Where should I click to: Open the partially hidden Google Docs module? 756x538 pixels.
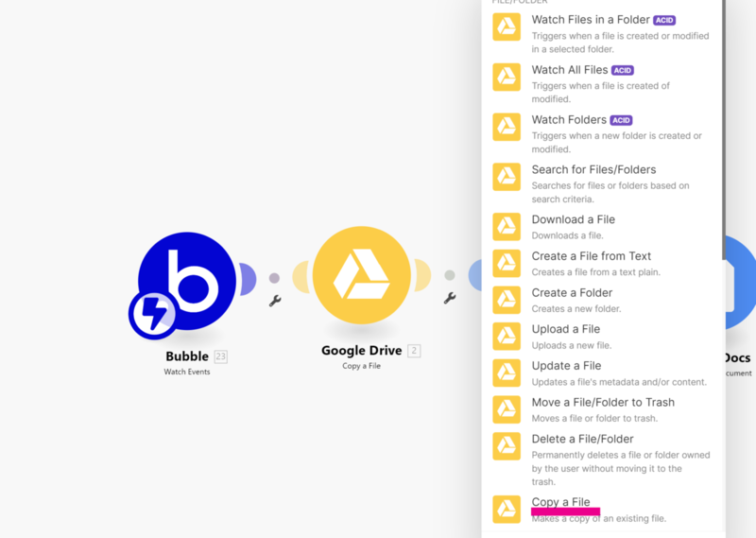point(740,283)
